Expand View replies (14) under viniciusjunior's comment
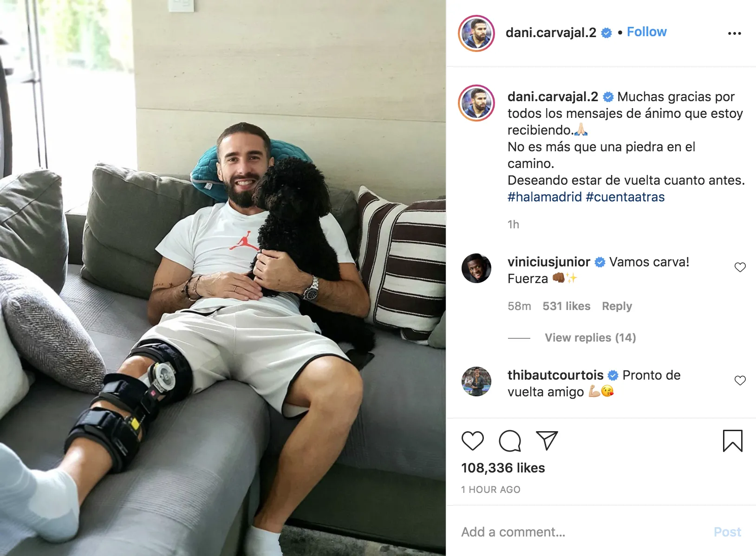Image resolution: width=756 pixels, height=556 pixels. pyautogui.click(x=590, y=337)
